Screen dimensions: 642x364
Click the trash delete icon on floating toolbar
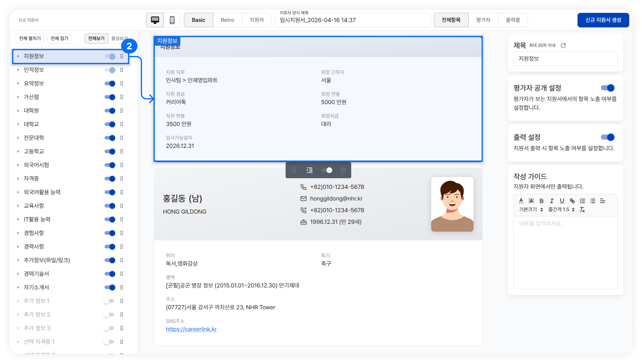point(343,170)
